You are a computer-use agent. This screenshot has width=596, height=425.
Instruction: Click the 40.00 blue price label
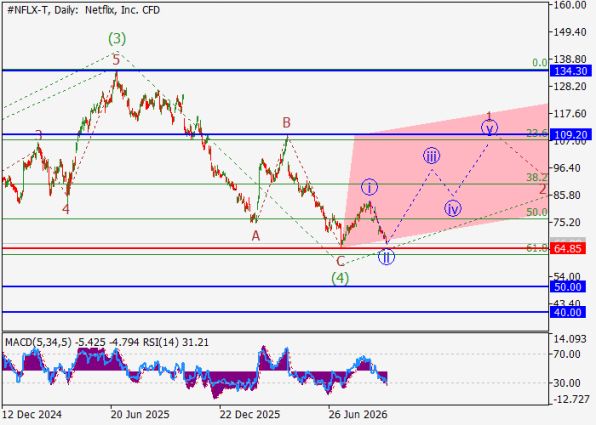567,312
